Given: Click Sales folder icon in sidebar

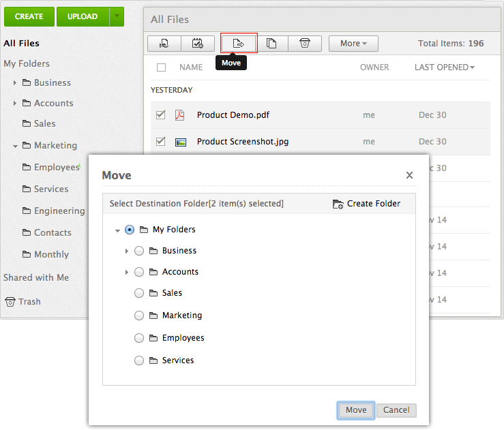Looking at the screenshot, I should point(27,123).
